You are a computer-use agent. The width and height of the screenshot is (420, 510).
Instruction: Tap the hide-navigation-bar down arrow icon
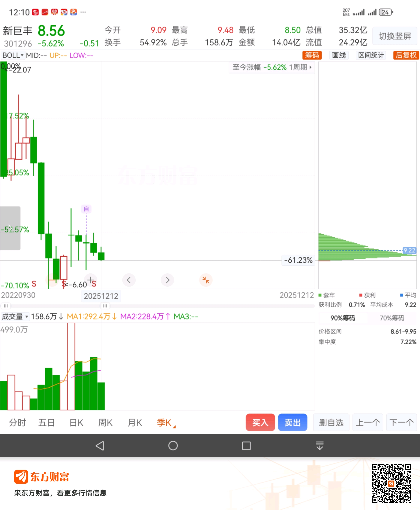point(320,446)
